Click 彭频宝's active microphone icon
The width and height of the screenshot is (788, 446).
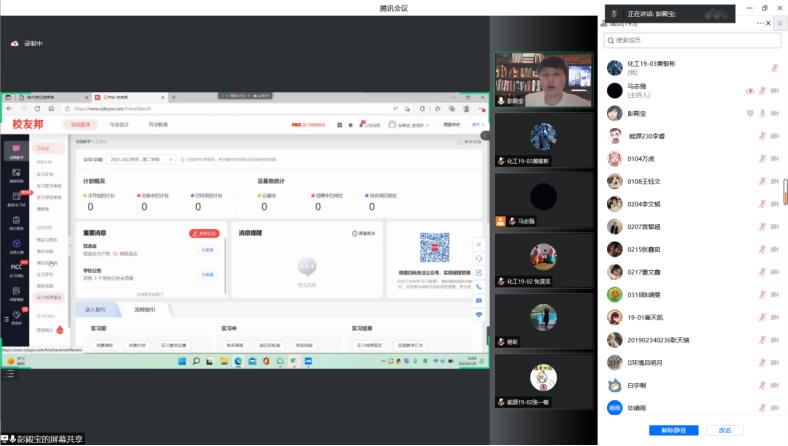pyautogui.click(x=762, y=114)
